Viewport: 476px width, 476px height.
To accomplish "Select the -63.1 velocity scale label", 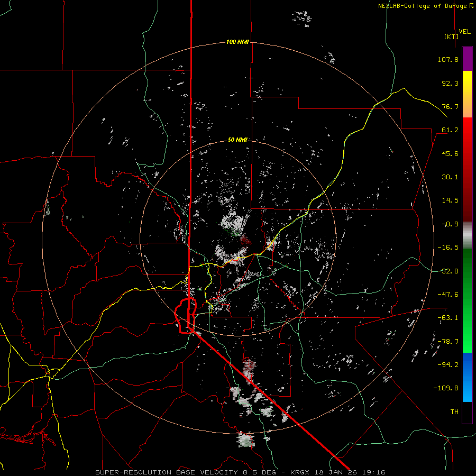I will click(x=448, y=318).
